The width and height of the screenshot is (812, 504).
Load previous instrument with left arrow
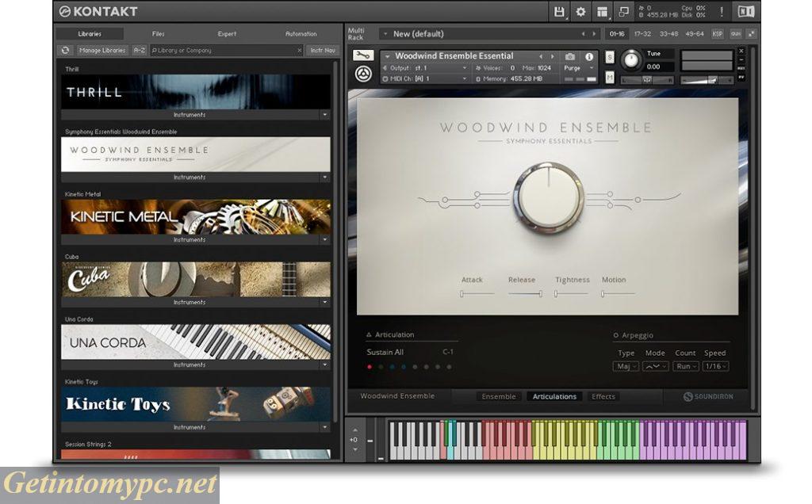point(541,56)
